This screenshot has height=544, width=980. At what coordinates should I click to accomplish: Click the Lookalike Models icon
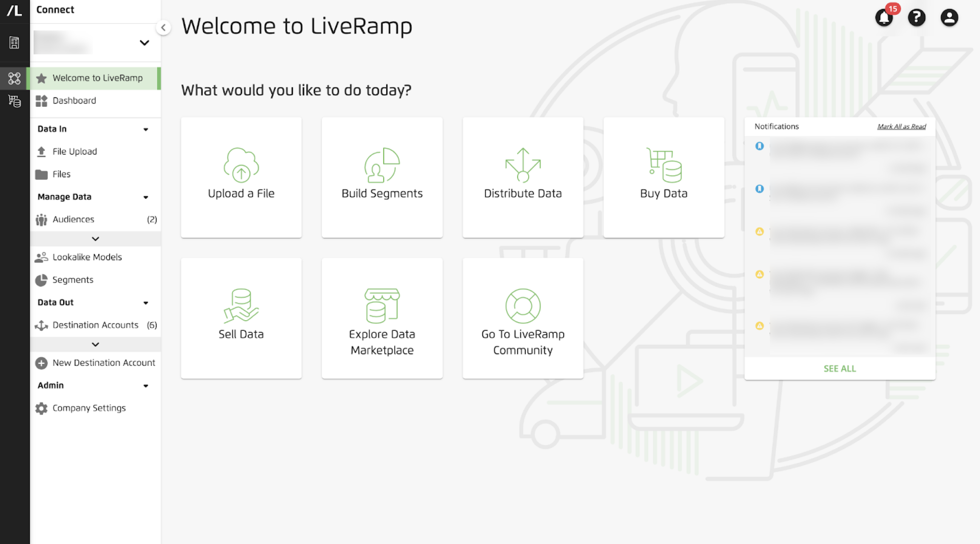(x=41, y=257)
